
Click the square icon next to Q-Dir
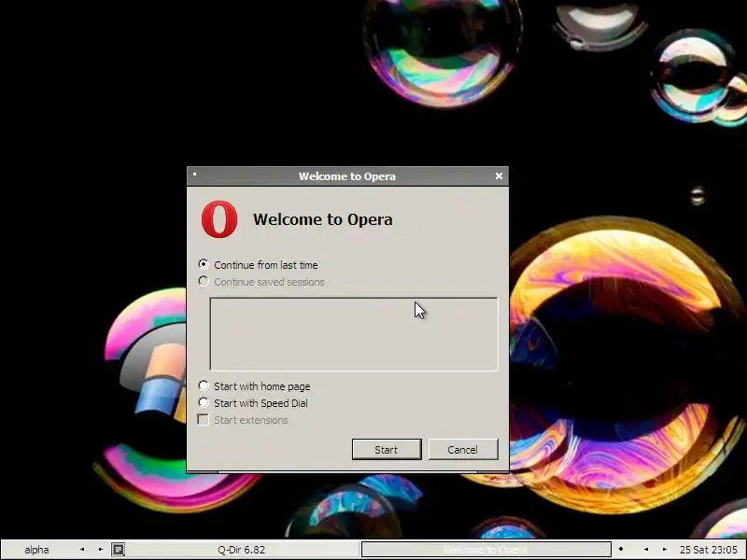[x=119, y=550]
